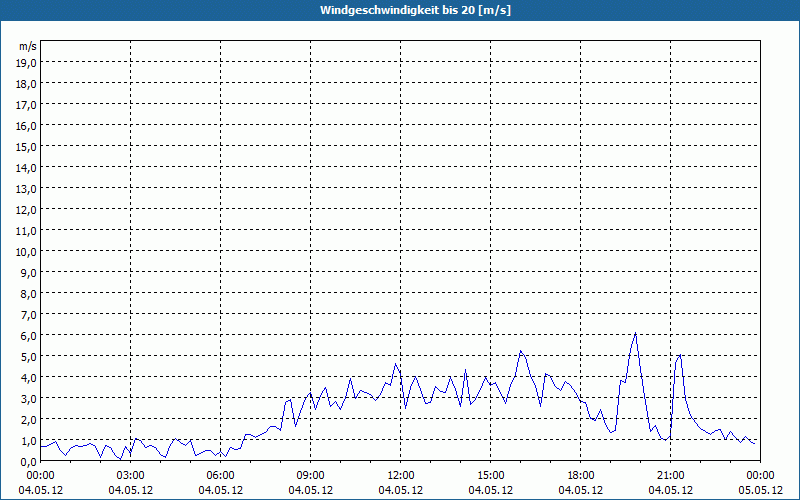This screenshot has width=800, height=500.
Task: Click the 03:00 time label on the x-axis
Action: click(131, 476)
